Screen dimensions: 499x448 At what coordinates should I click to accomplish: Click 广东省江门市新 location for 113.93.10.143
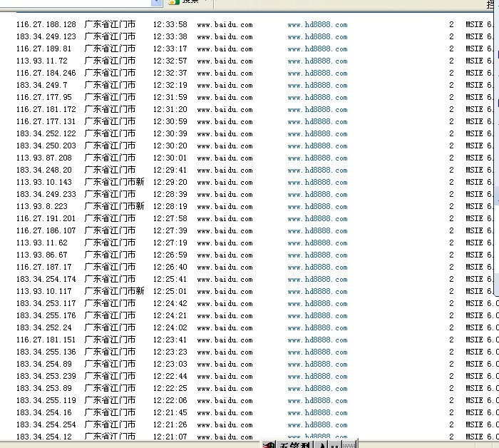coord(114,182)
